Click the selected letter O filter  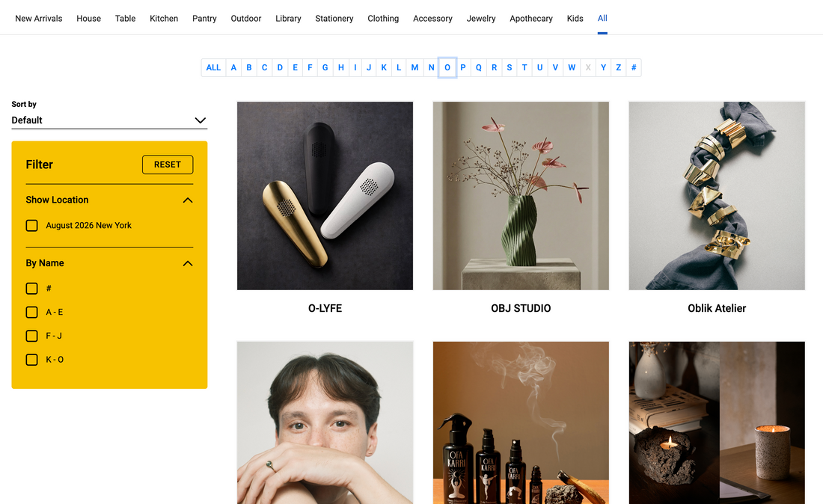[x=447, y=67]
